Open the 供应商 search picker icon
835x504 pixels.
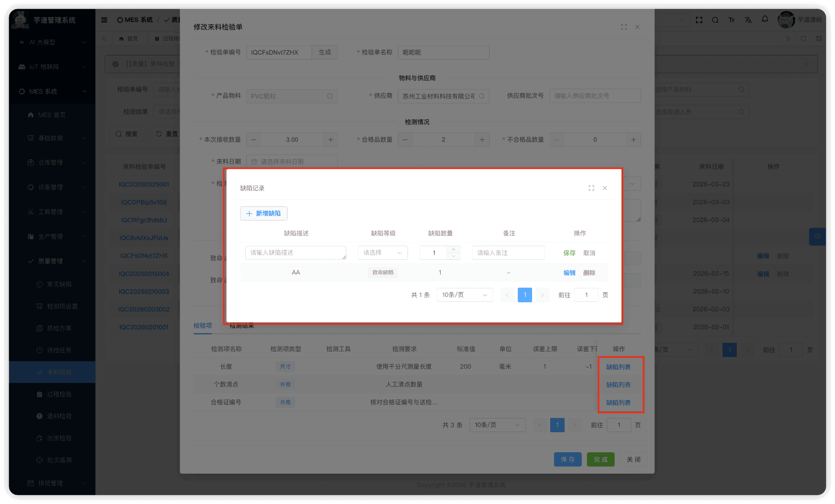(x=481, y=96)
